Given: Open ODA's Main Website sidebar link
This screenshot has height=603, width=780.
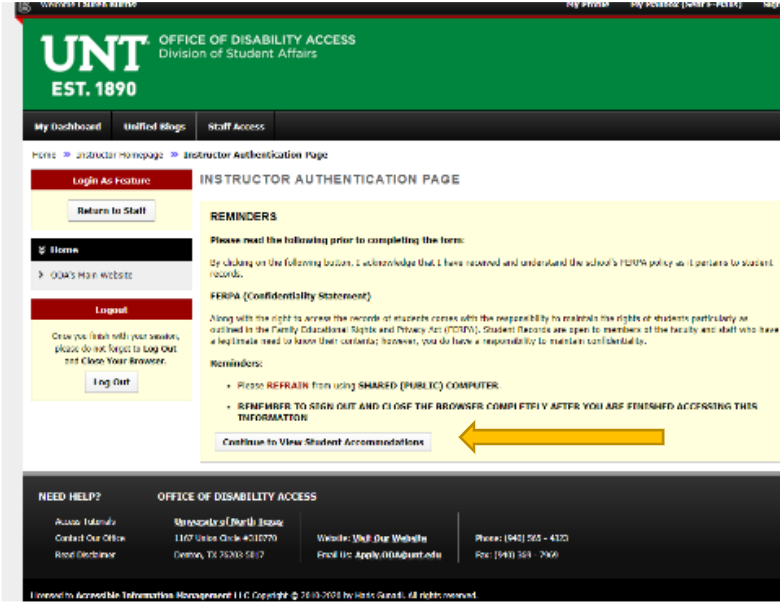Looking at the screenshot, I should 92,275.
